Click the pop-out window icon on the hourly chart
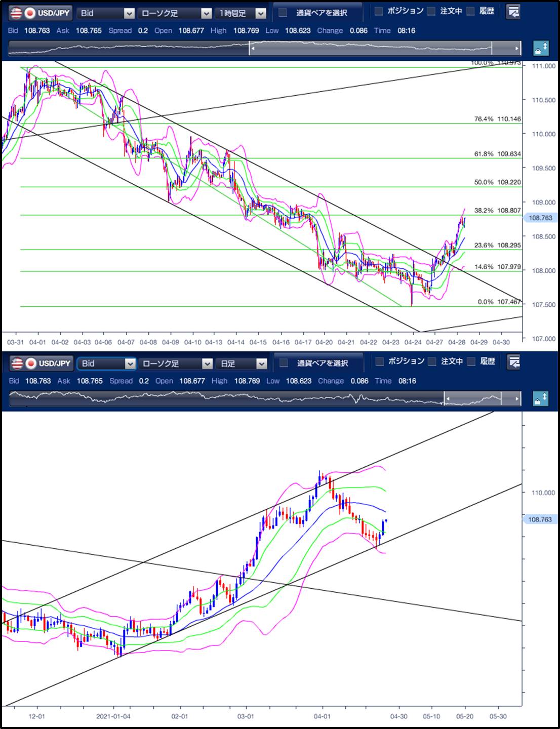Image resolution: width=560 pixels, height=729 pixels. coord(513,12)
